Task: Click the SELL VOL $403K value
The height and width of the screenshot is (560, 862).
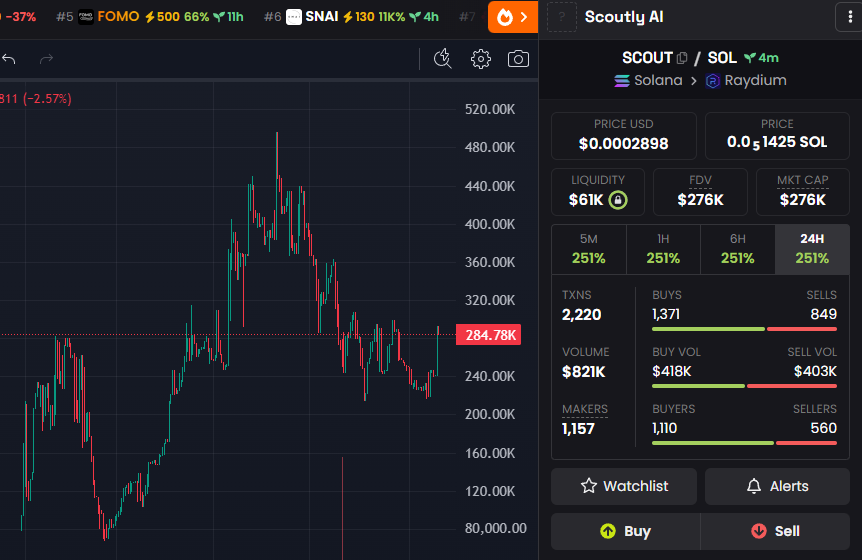Action: coord(815,372)
